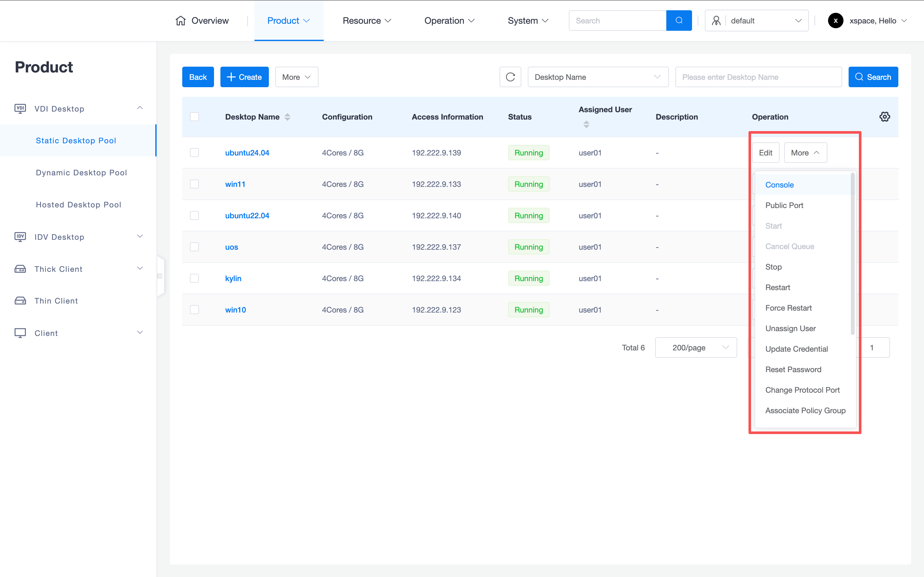Screen dimensions: 924x577
Task: Sort by Desktop Name arrows icon
Action: click(287, 117)
